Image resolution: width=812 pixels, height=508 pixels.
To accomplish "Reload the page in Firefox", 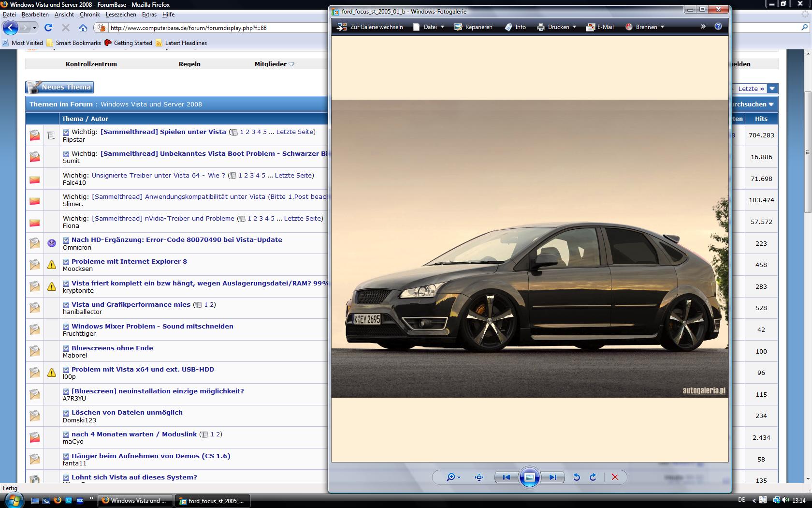I will [x=48, y=28].
